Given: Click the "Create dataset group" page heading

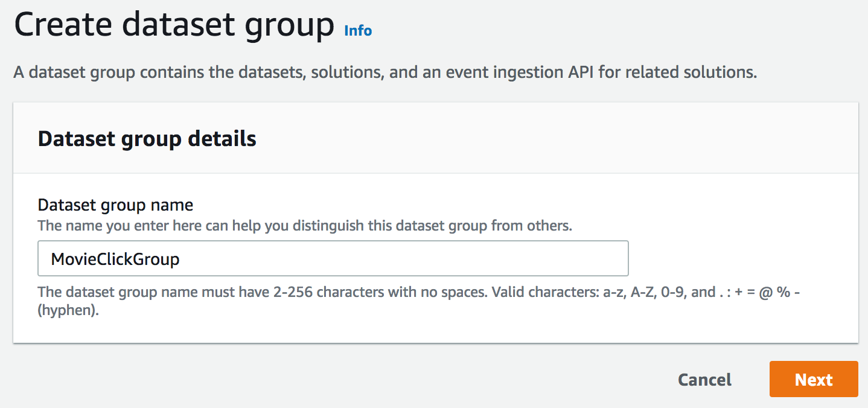Looking at the screenshot, I should tap(174, 25).
